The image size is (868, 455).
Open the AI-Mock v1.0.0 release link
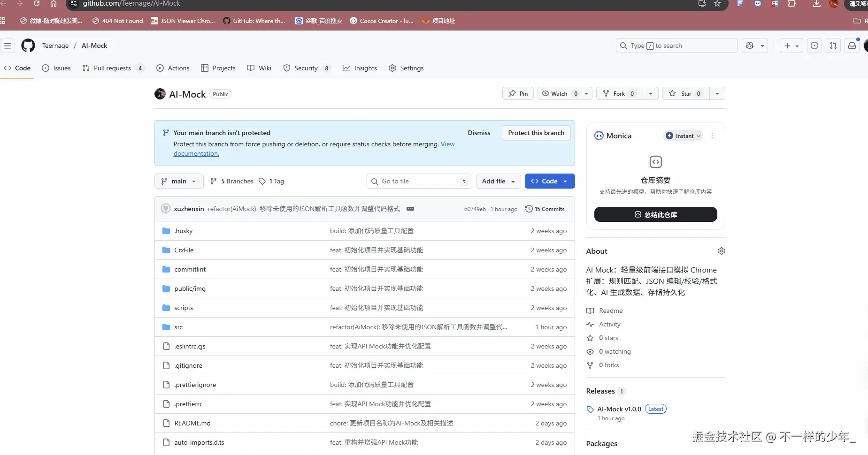pos(619,409)
